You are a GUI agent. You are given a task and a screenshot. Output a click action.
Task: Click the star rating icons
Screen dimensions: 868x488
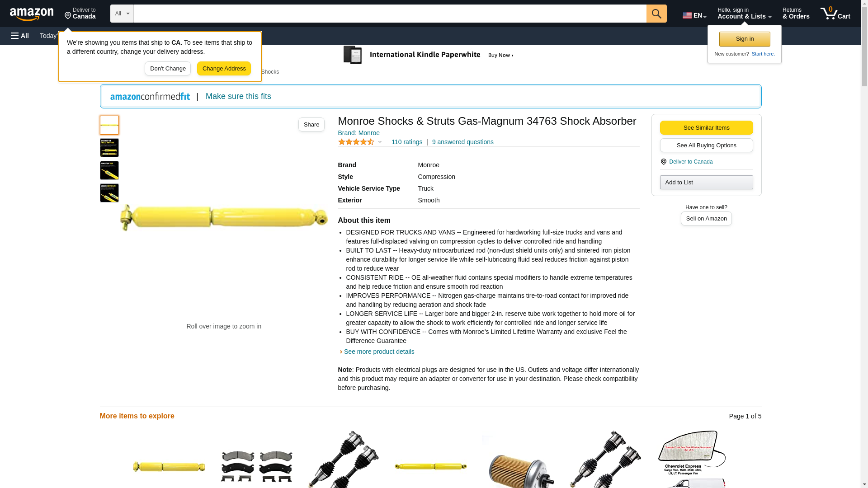356,142
